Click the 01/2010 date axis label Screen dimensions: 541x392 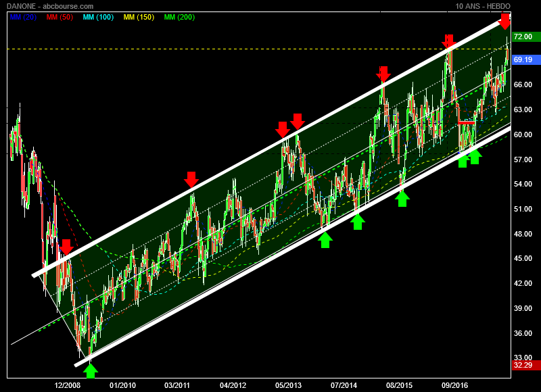(x=122, y=385)
